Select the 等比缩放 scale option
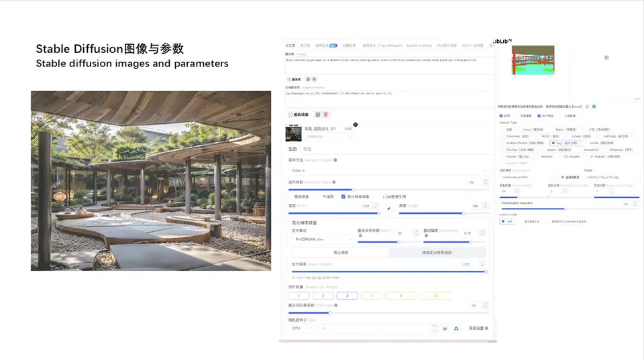This screenshot has height=360, width=644. [341, 253]
